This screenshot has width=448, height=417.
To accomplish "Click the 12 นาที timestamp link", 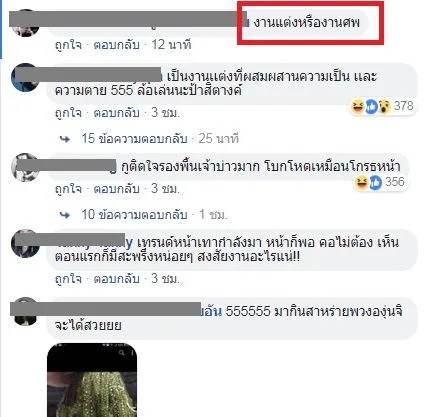I will 171,45.
